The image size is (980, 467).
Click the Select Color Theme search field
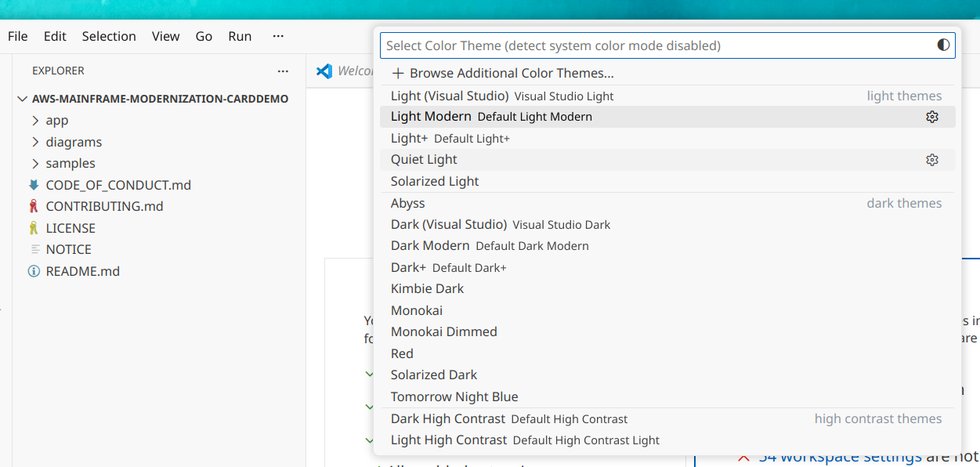coord(658,45)
